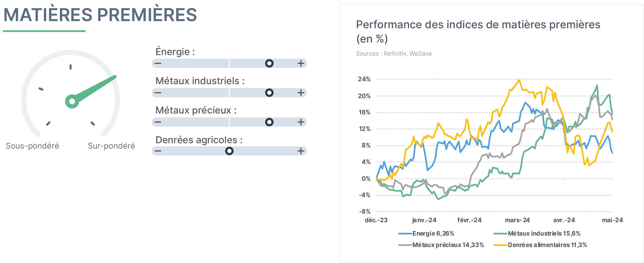The image size is (644, 263).
Task: Click the minus icon on Énergie slider
Action: [158, 63]
